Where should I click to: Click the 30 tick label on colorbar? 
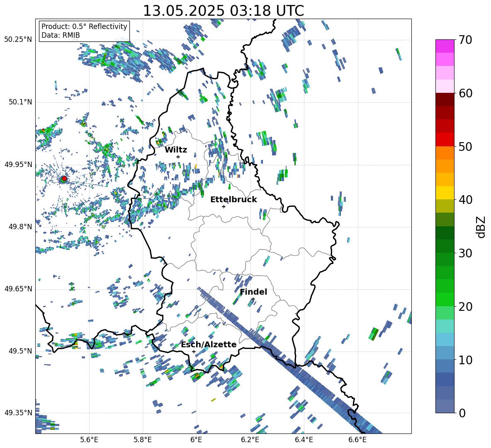[x=465, y=253]
